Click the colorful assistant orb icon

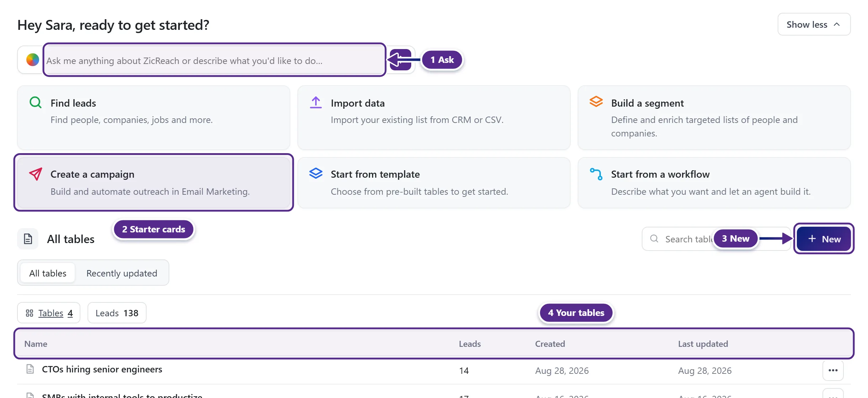click(33, 60)
